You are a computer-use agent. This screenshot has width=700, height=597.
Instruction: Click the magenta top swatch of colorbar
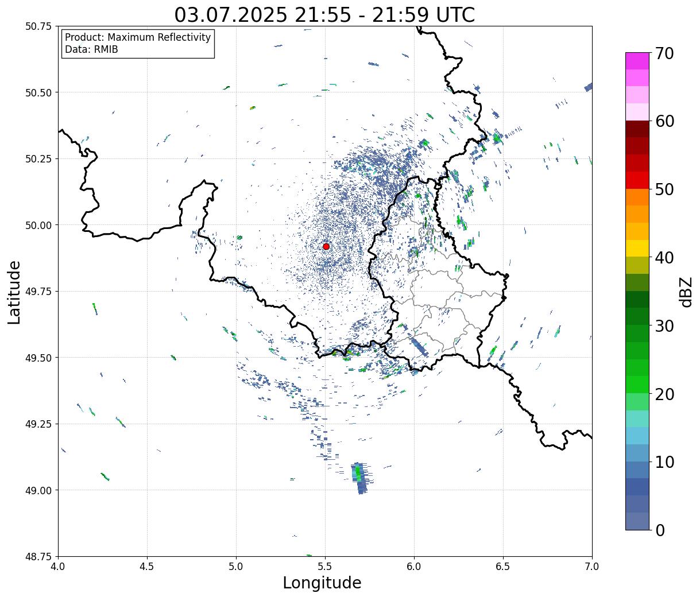tap(637, 61)
